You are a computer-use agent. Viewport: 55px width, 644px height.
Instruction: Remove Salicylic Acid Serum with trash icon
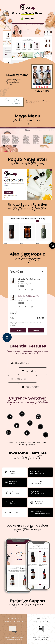pos(32,307)
